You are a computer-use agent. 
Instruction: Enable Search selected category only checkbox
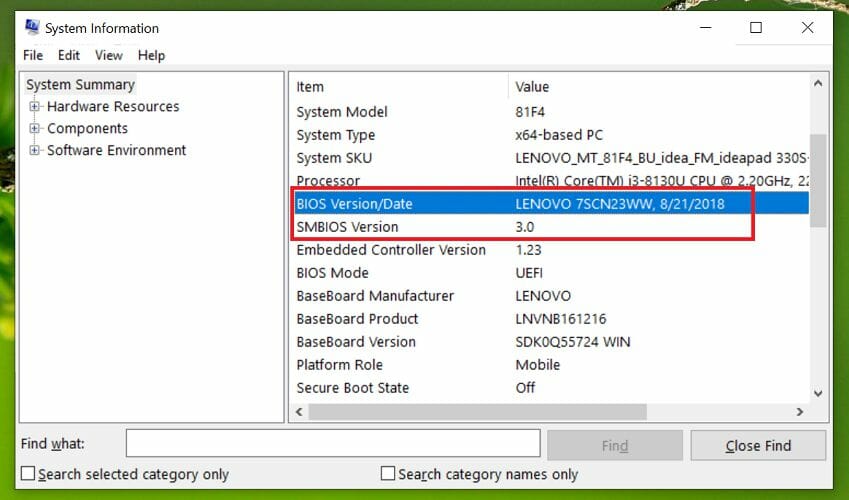[x=28, y=473]
